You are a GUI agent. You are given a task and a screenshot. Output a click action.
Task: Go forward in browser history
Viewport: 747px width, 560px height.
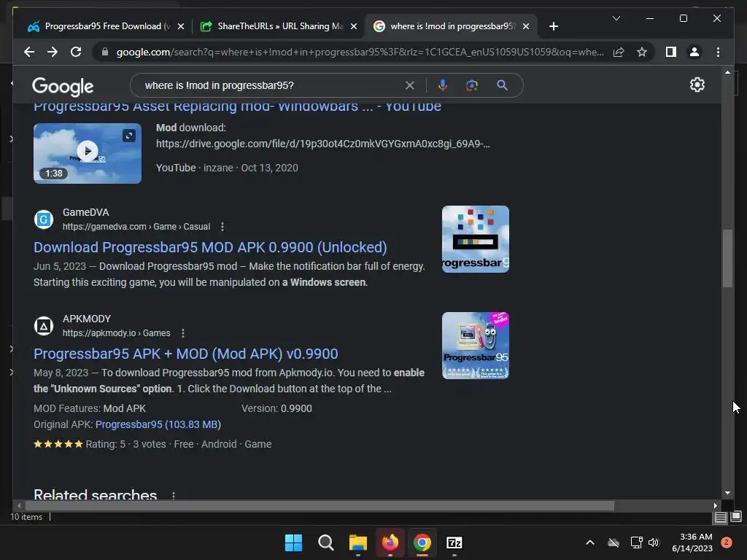pos(53,52)
